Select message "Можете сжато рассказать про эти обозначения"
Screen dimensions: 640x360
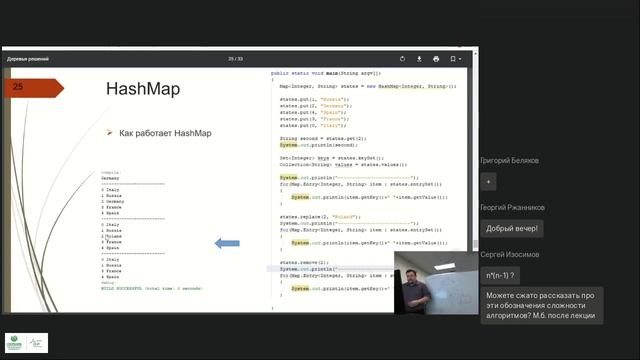542,305
